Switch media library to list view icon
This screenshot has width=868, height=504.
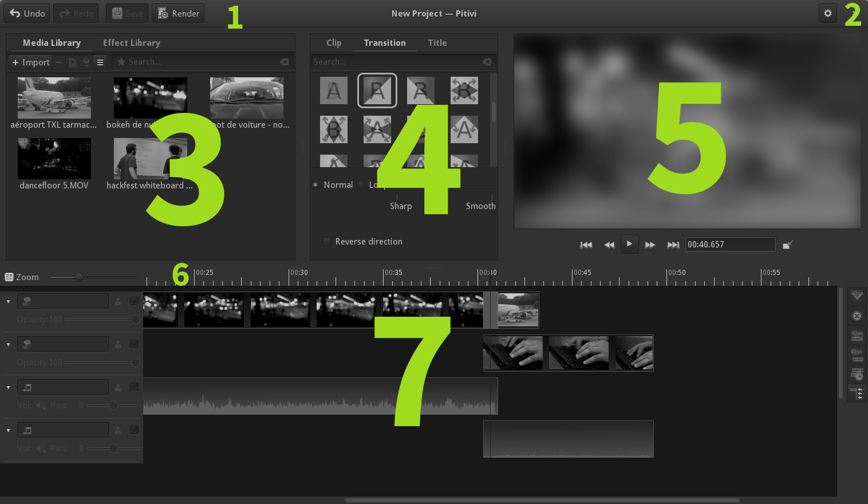pyautogui.click(x=100, y=62)
